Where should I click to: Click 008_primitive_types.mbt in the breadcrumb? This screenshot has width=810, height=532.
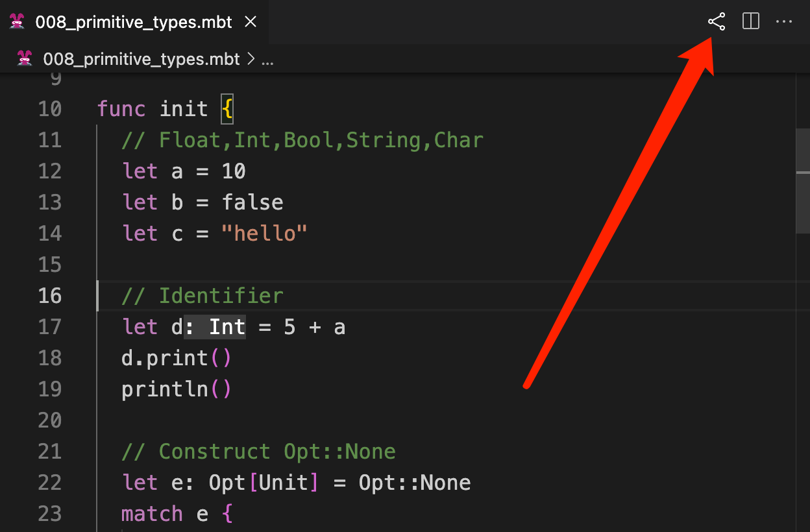click(141, 60)
